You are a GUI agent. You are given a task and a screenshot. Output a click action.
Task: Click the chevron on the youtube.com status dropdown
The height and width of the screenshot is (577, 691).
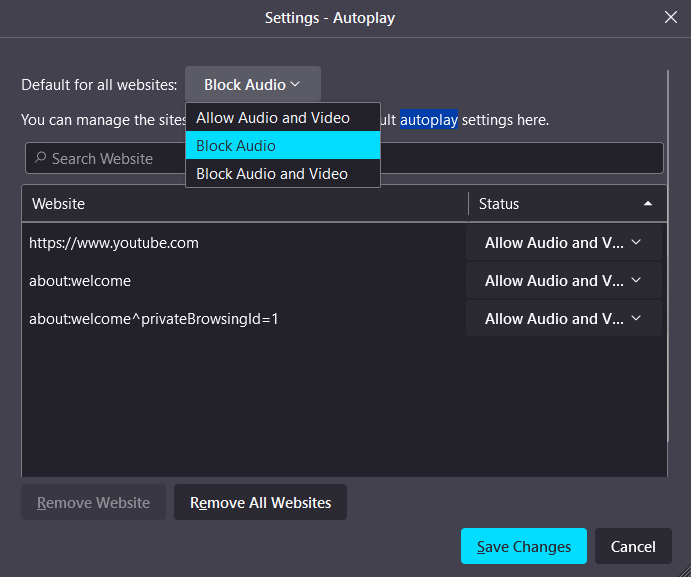[x=636, y=242]
